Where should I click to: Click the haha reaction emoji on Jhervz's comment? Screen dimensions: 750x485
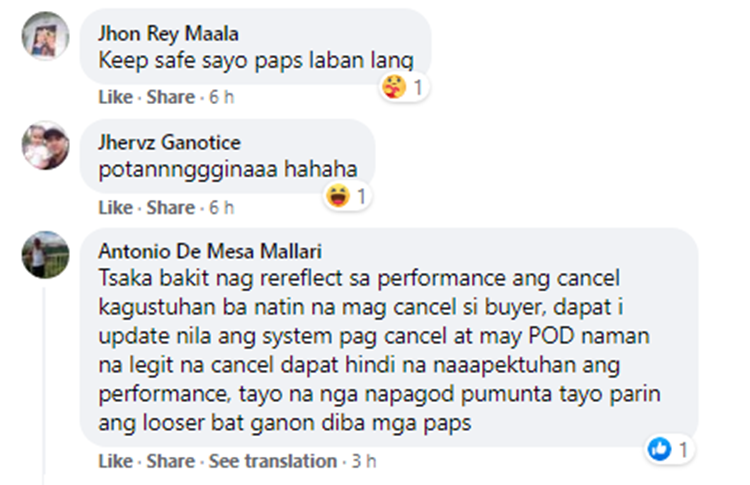[x=338, y=196]
